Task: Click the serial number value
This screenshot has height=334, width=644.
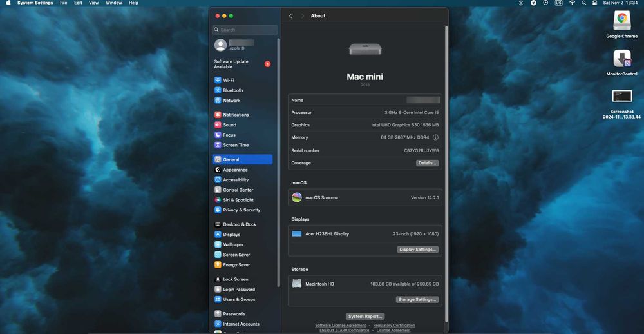Action: pos(421,150)
